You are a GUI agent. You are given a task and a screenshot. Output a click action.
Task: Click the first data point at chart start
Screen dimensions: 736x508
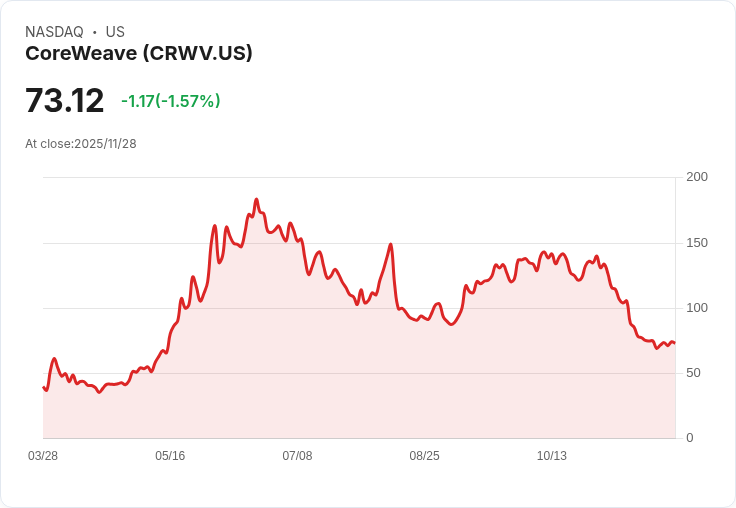[44, 387]
